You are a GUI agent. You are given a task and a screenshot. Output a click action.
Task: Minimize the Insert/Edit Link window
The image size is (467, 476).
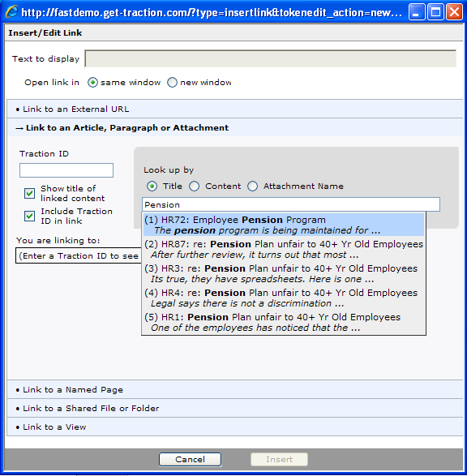417,12
